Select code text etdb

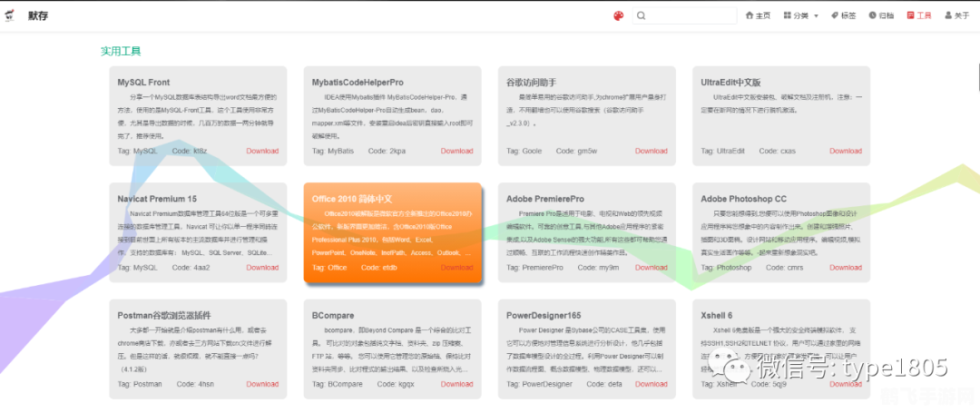tap(388, 268)
